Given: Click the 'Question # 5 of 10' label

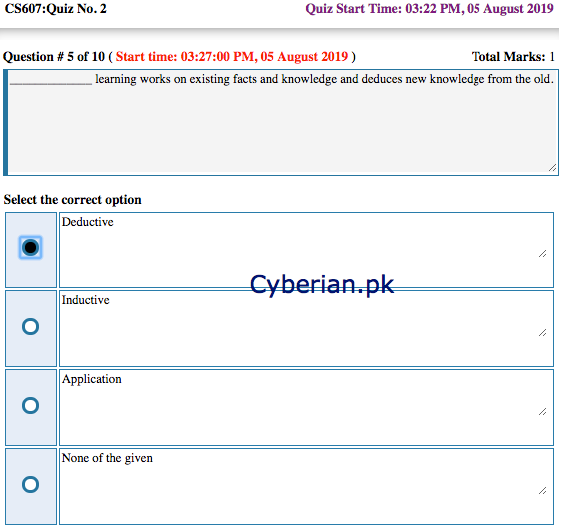Looking at the screenshot, I should tap(54, 57).
